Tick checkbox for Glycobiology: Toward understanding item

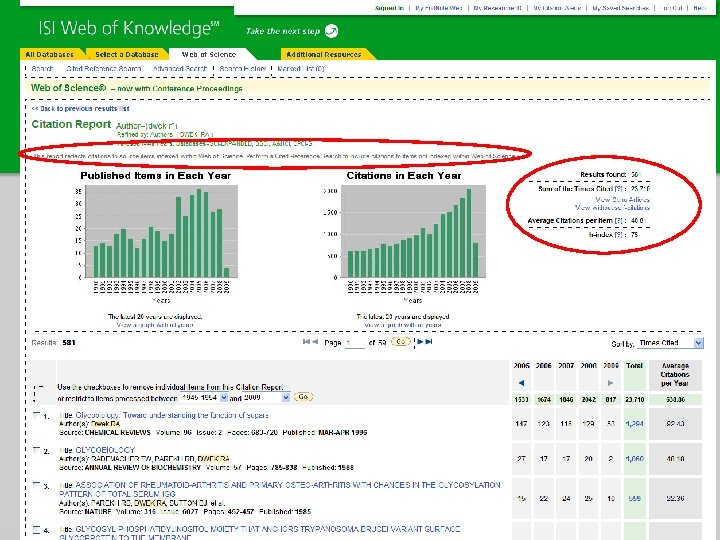pyautogui.click(x=36, y=415)
